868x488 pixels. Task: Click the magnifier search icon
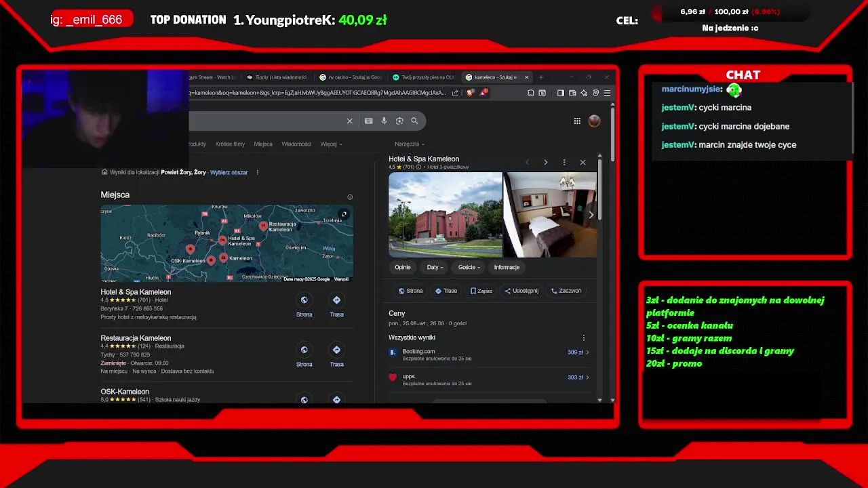[x=414, y=121]
